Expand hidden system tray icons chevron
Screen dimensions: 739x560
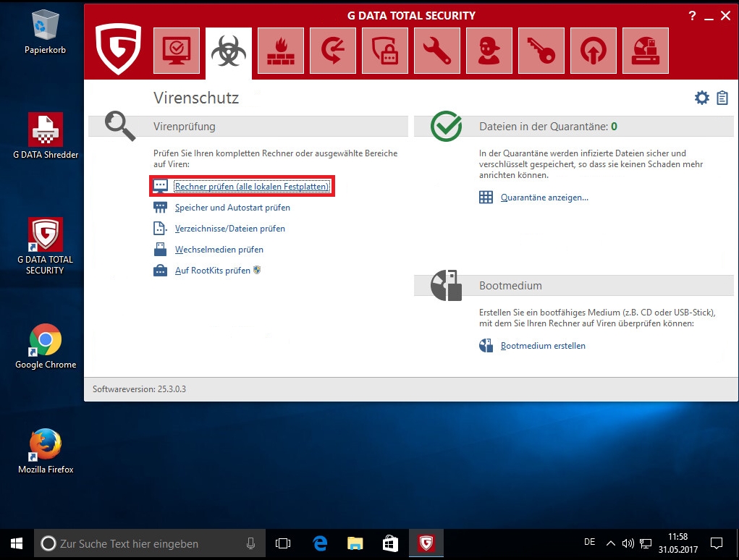(610, 543)
